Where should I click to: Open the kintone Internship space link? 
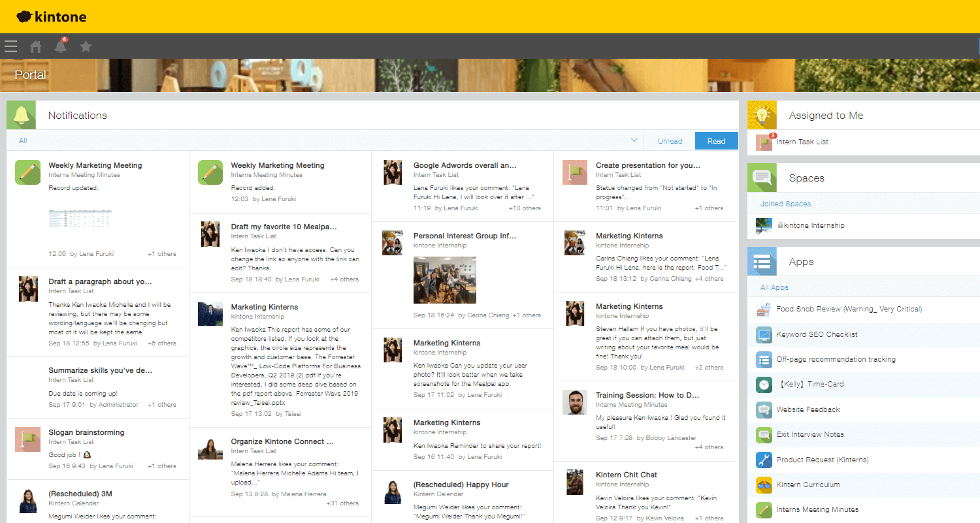pyautogui.click(x=814, y=225)
